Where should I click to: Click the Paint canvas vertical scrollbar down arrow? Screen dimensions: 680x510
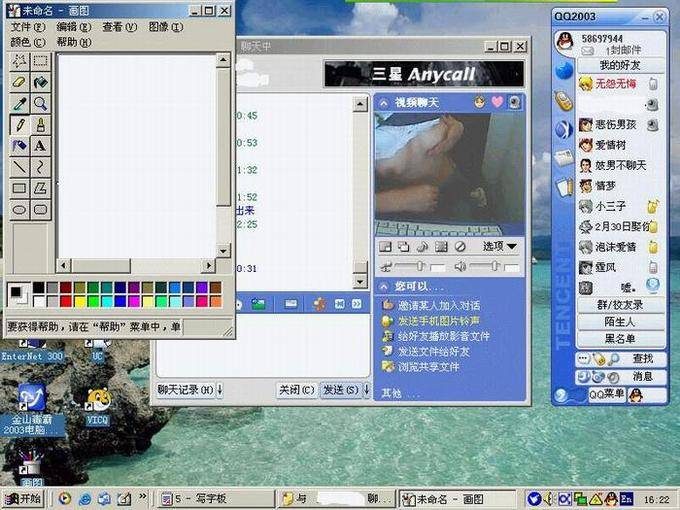point(223,250)
